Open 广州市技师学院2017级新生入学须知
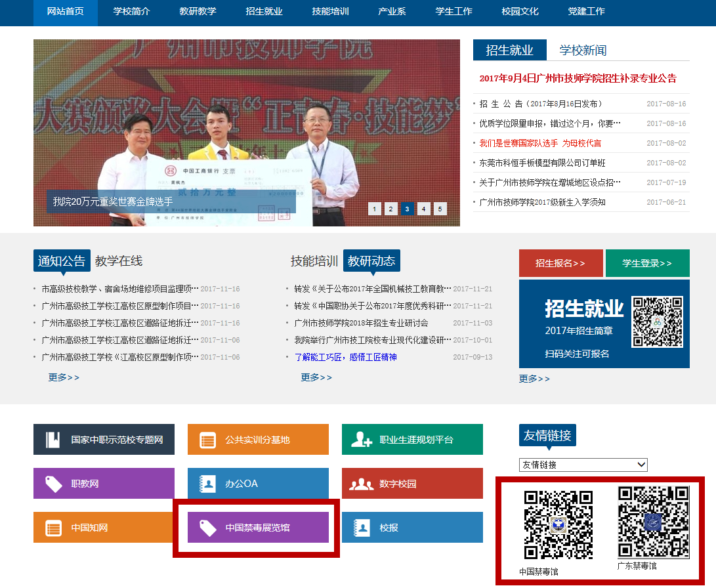This screenshot has height=588, width=716. pyautogui.click(x=542, y=202)
